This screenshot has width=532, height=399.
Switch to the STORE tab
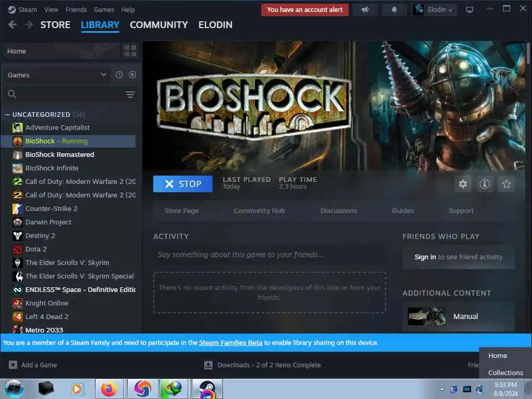click(55, 25)
